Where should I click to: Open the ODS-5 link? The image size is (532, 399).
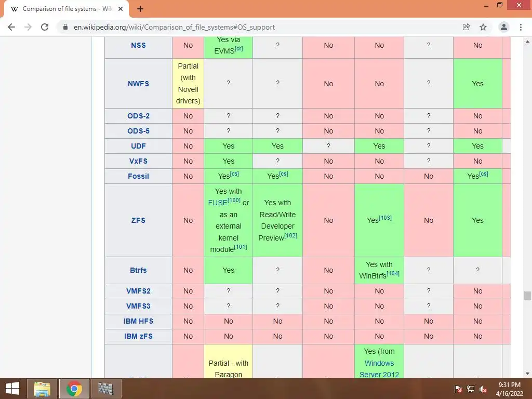(138, 131)
